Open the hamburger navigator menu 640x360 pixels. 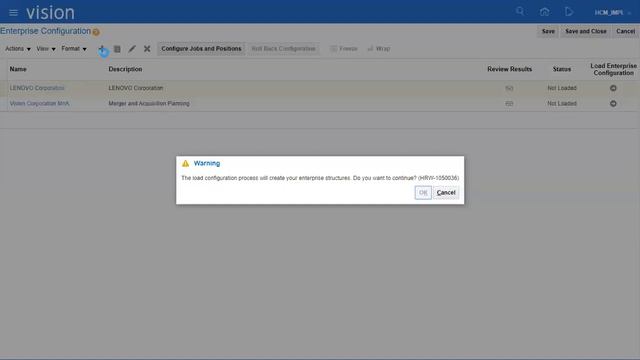[13, 13]
